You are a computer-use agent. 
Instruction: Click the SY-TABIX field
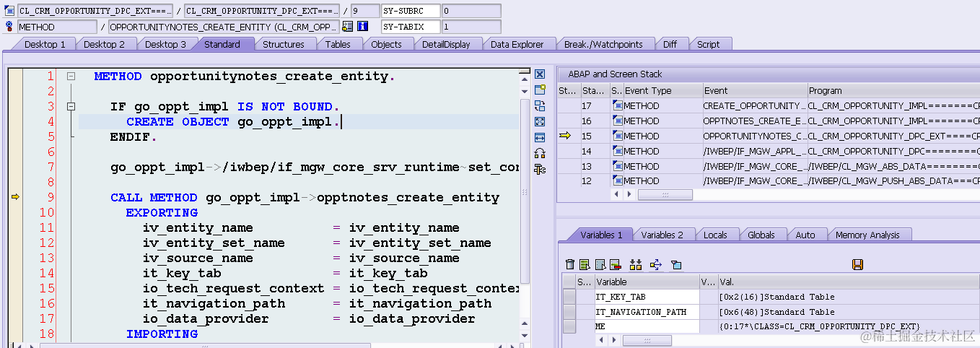411,27
